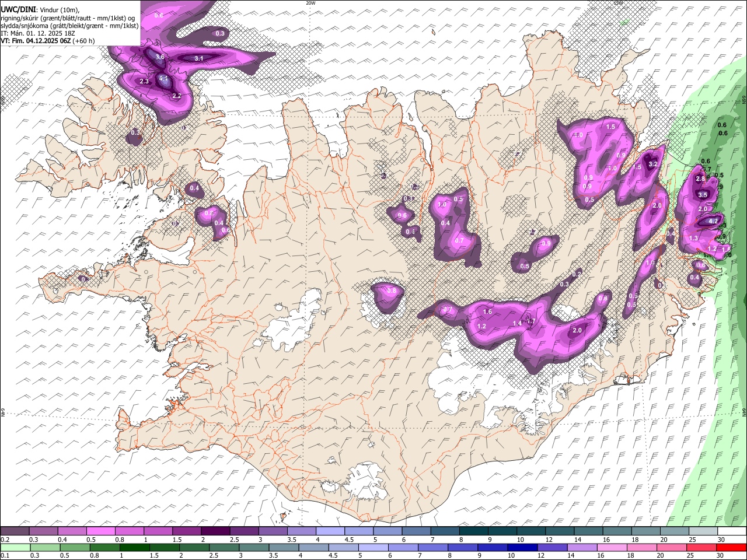
Task: Click the '4.5' label in the upper legend row
Action: (x=349, y=540)
